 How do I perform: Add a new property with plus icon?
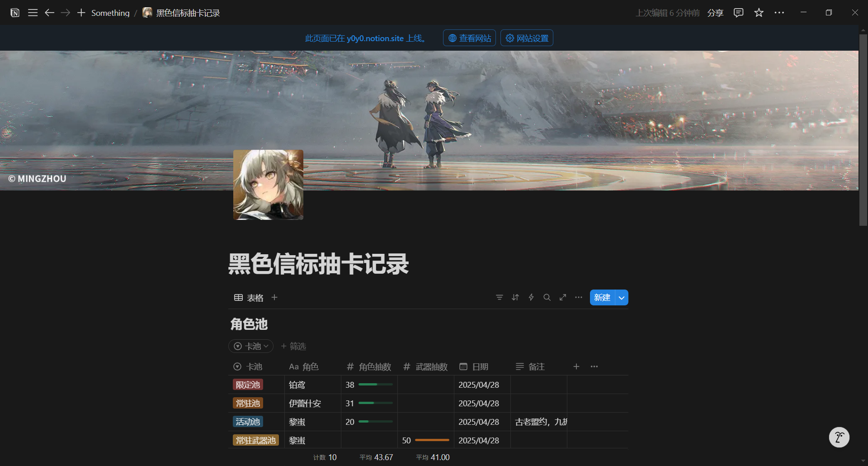576,366
